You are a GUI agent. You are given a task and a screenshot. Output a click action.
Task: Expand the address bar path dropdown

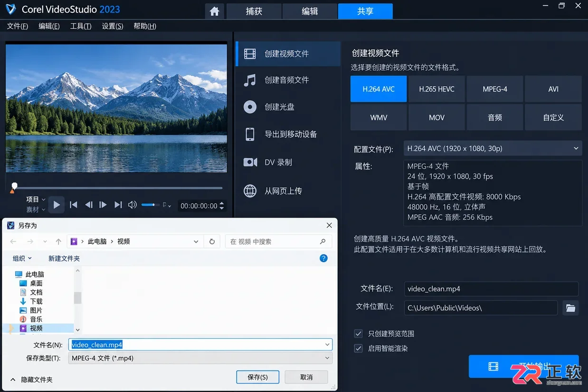(196, 241)
